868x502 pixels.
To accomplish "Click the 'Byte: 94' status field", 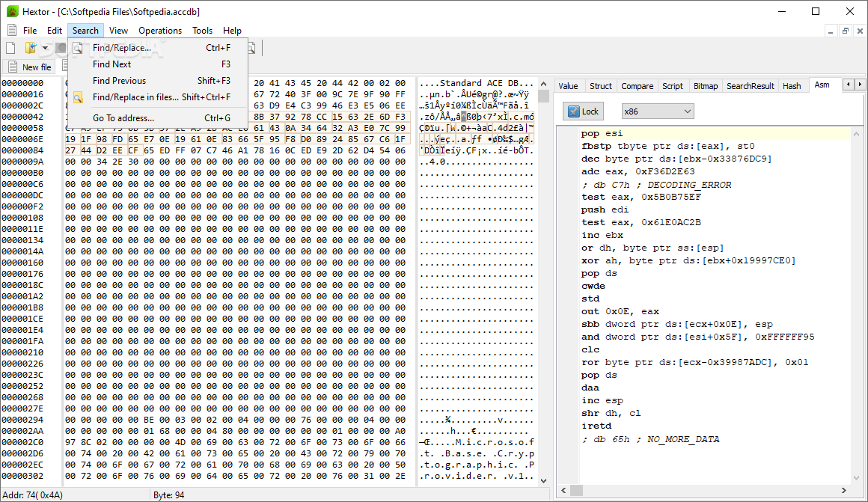I will point(169,495).
